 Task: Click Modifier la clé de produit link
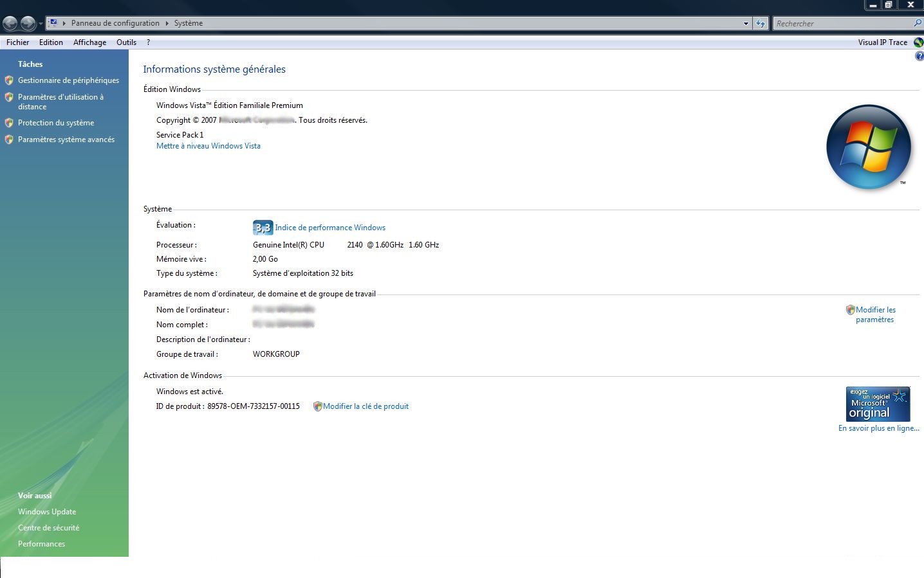coord(365,406)
